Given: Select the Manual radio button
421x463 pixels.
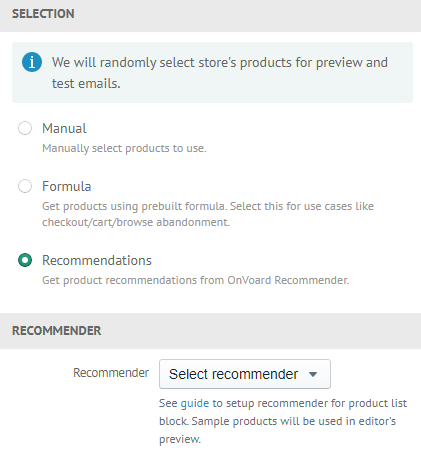Looking at the screenshot, I should click(x=25, y=128).
